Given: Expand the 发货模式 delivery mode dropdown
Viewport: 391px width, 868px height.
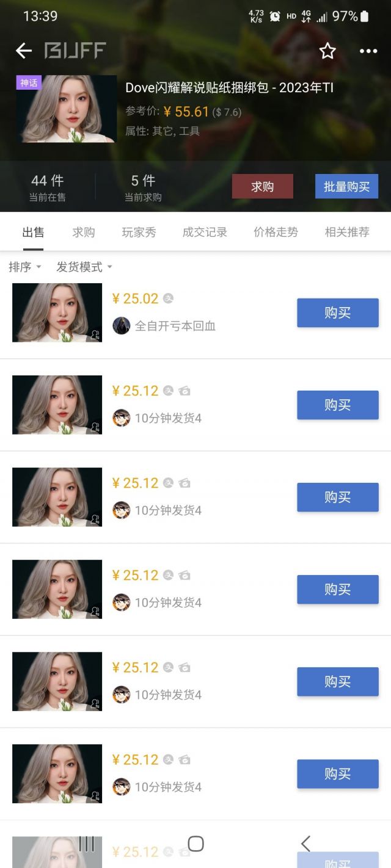Looking at the screenshot, I should [84, 267].
